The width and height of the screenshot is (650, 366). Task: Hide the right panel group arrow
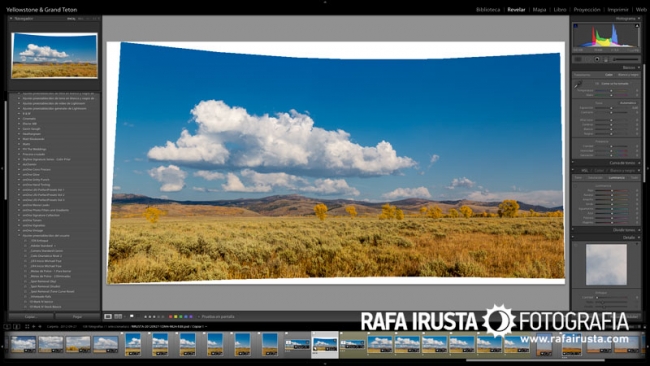(648, 168)
